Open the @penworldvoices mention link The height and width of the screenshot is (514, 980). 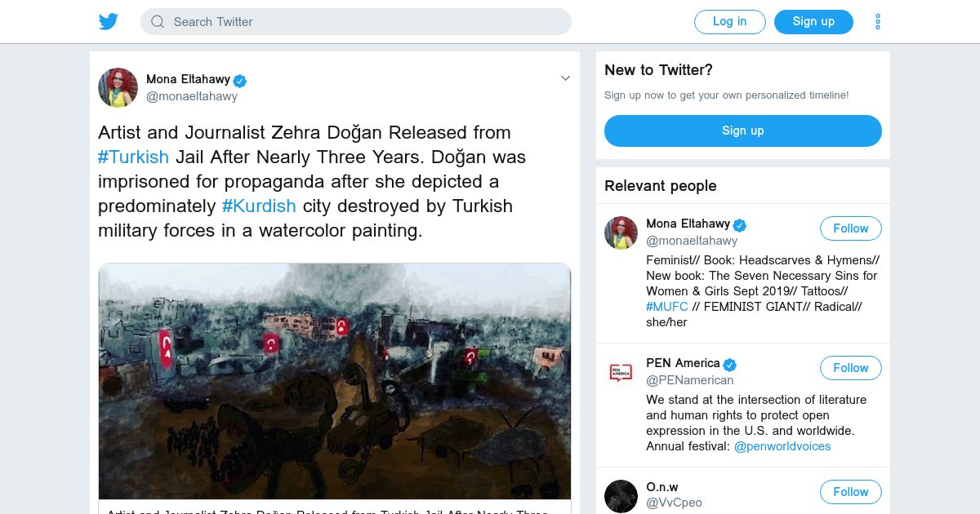[x=782, y=446]
